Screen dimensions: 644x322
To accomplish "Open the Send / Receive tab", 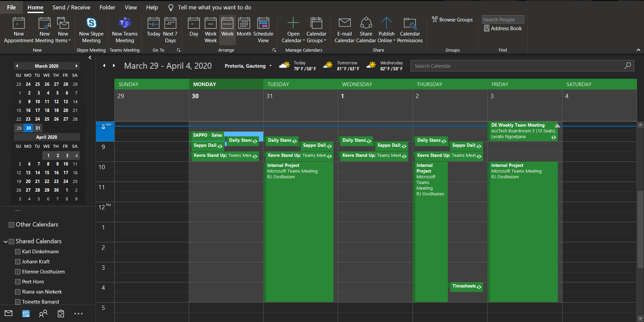I will 71,7.
